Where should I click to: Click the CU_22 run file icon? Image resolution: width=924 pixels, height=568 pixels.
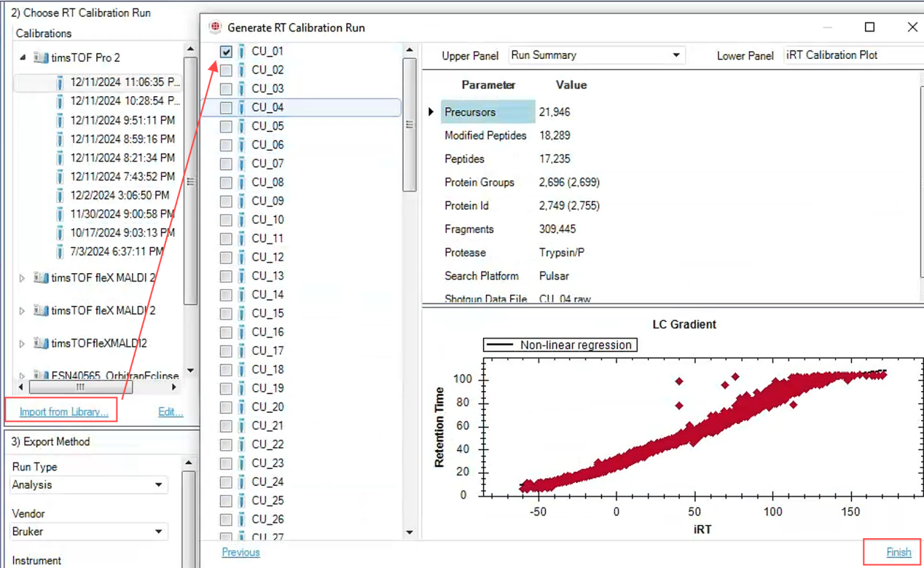click(242, 445)
